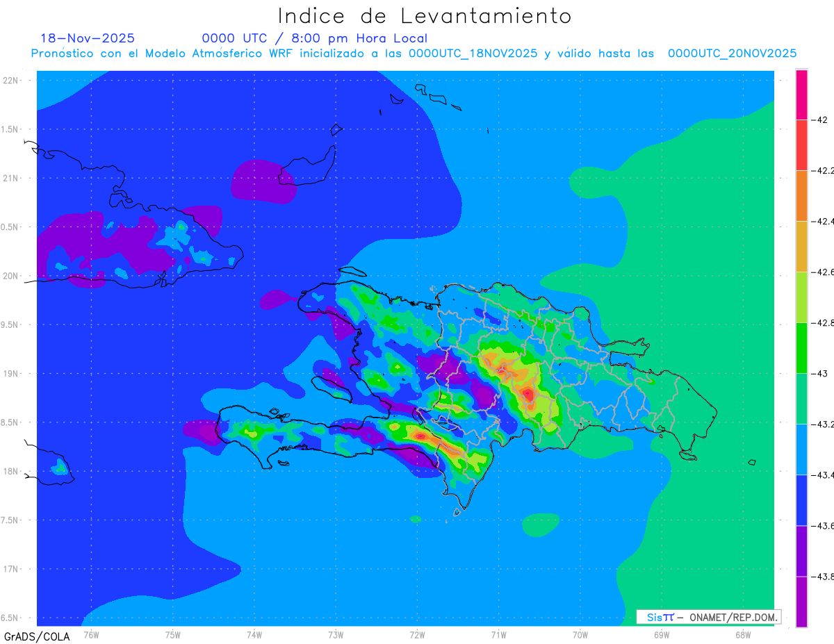
Task: Click the '72W' longitude label
Action: 417,634
